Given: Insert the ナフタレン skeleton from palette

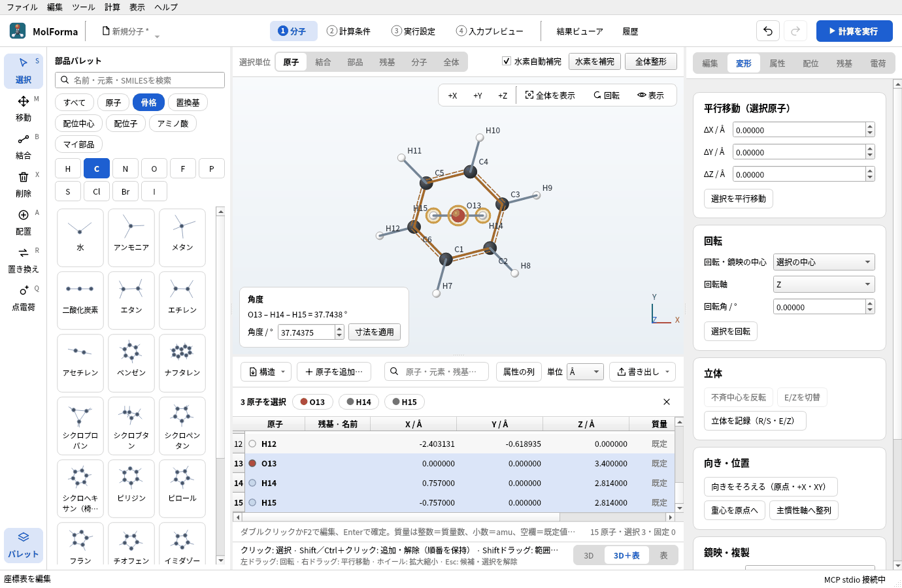Looking at the screenshot, I should pos(182,363).
